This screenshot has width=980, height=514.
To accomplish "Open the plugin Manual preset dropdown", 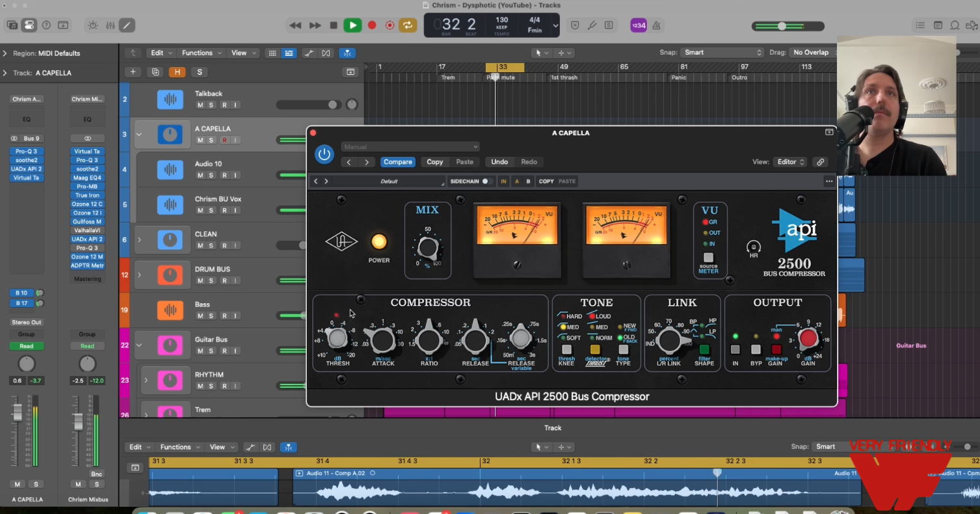I will pyautogui.click(x=410, y=147).
